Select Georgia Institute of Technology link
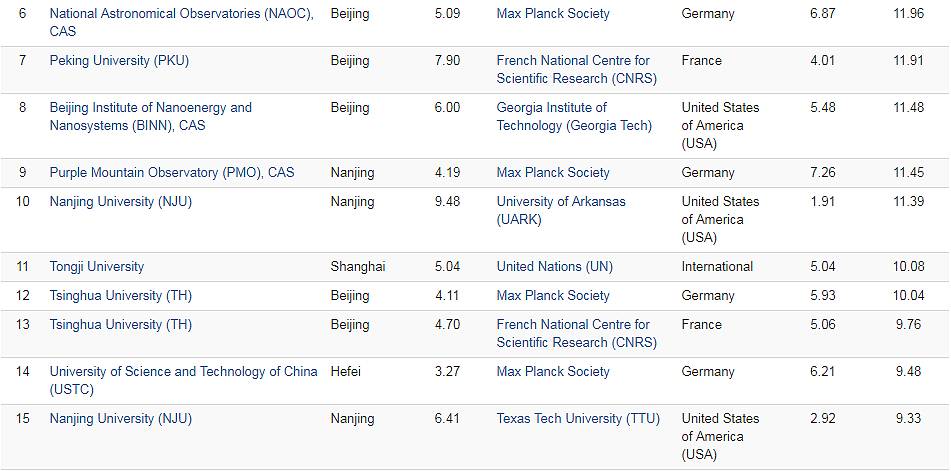This screenshot has height=471, width=951. (x=552, y=108)
